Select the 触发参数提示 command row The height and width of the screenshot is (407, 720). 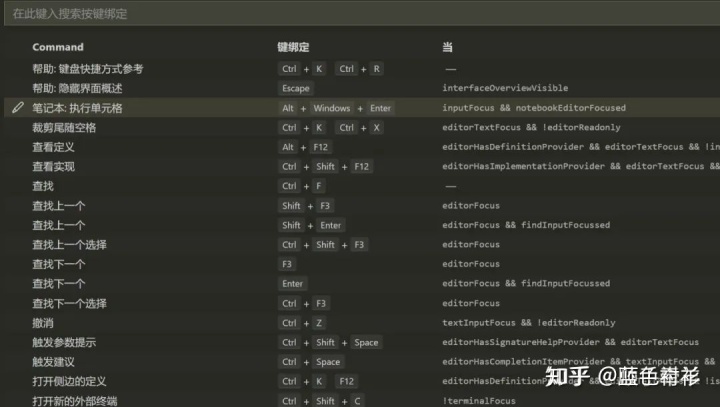pyautogui.click(x=362, y=342)
